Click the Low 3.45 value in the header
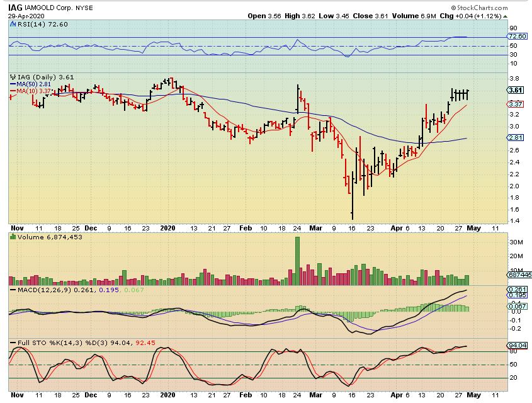 pyautogui.click(x=334, y=16)
